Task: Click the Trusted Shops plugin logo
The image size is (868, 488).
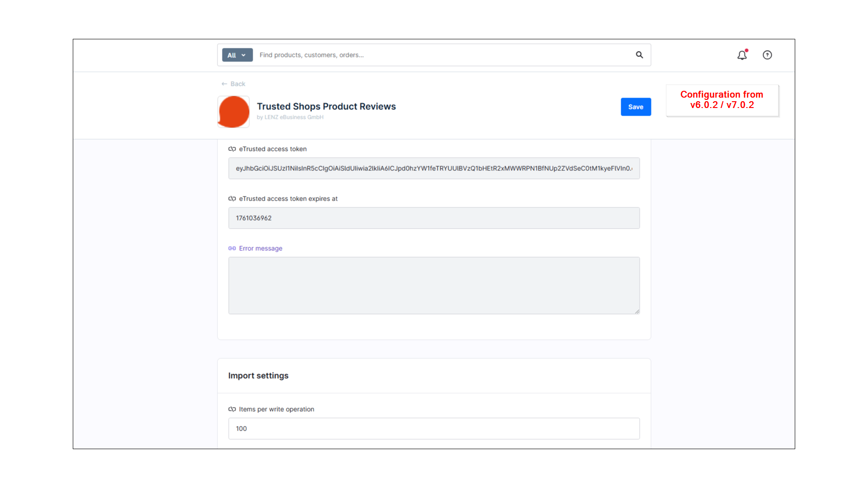Action: pyautogui.click(x=233, y=112)
